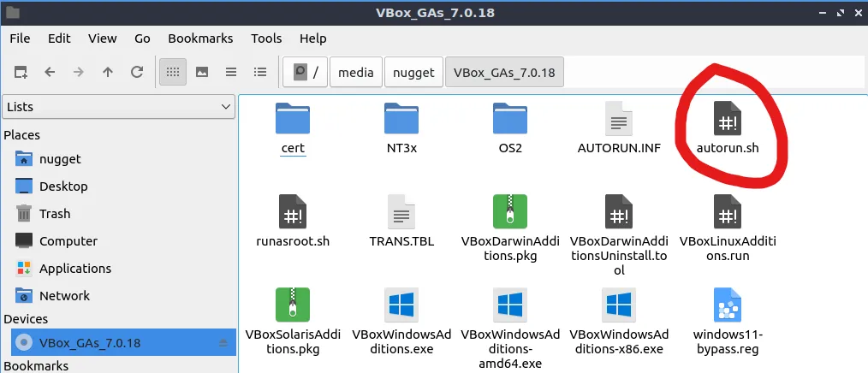Open the Help menu
Screen dimensions: 868x373
click(312, 38)
